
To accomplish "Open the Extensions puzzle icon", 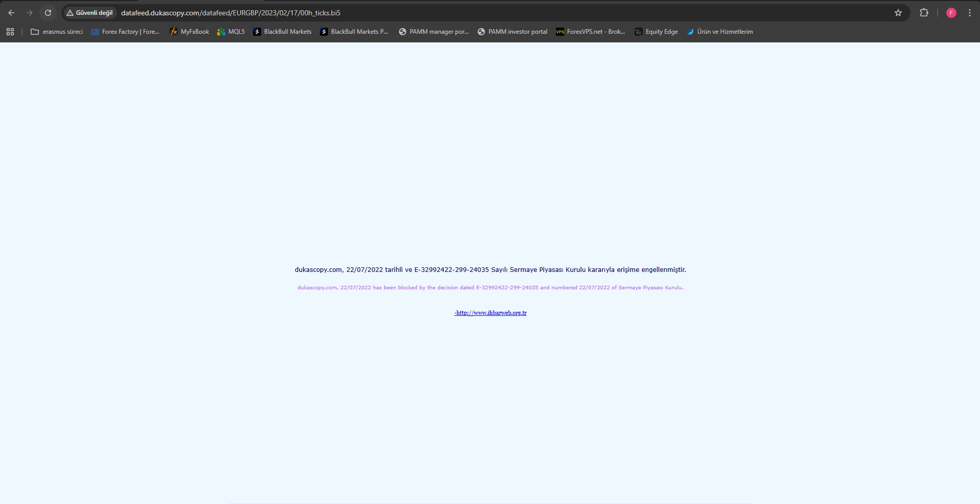I will (924, 13).
